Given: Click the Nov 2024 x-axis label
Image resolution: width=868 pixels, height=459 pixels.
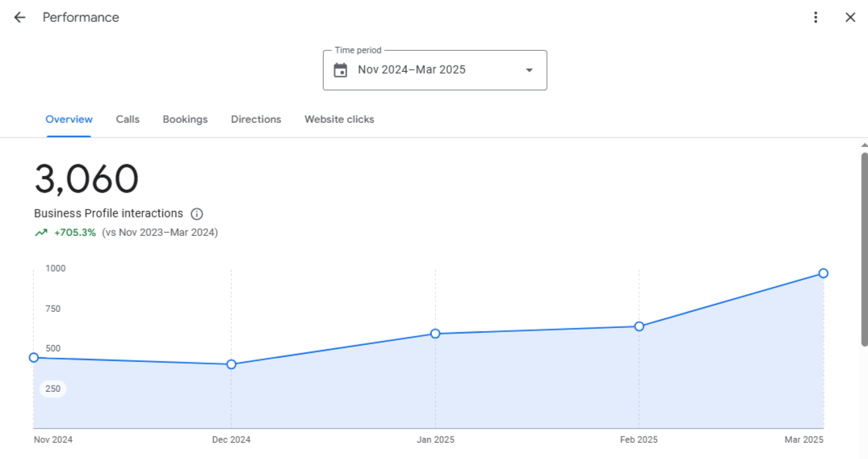Looking at the screenshot, I should (53, 440).
